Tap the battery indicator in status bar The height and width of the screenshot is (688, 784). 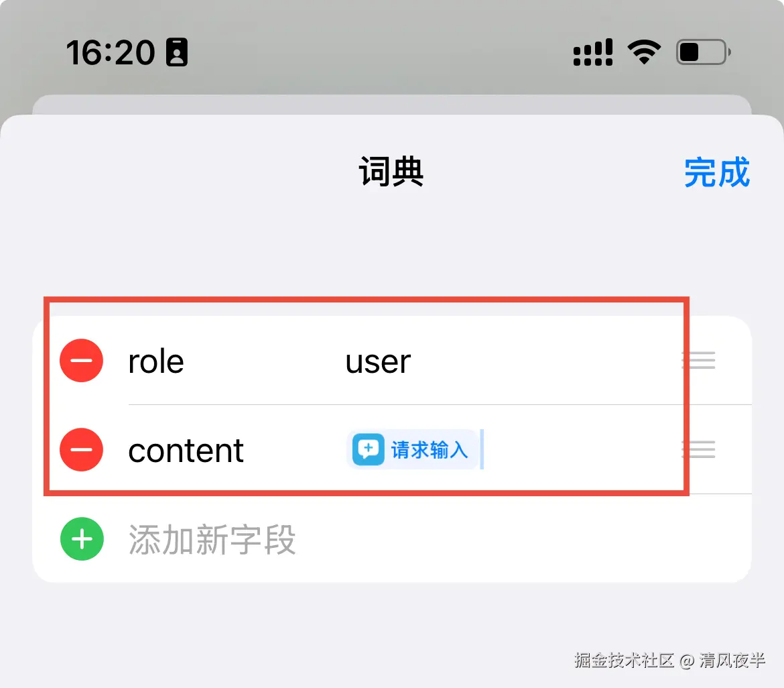point(704,52)
